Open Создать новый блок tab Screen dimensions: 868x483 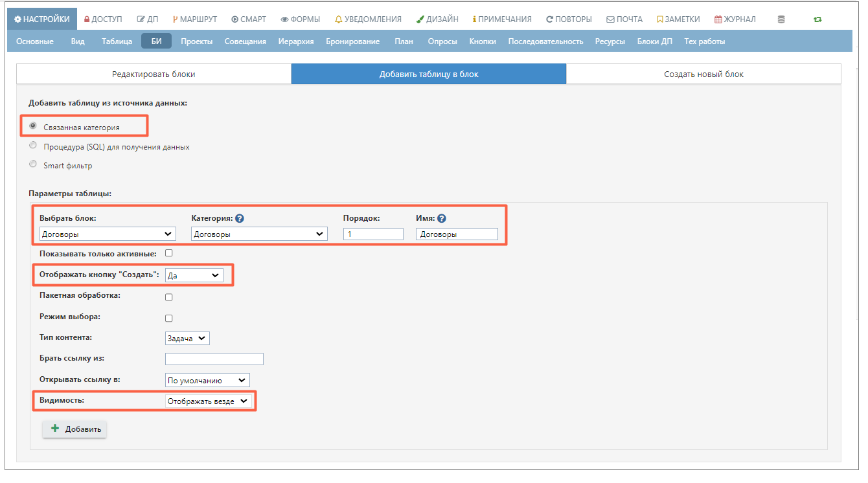[703, 74]
